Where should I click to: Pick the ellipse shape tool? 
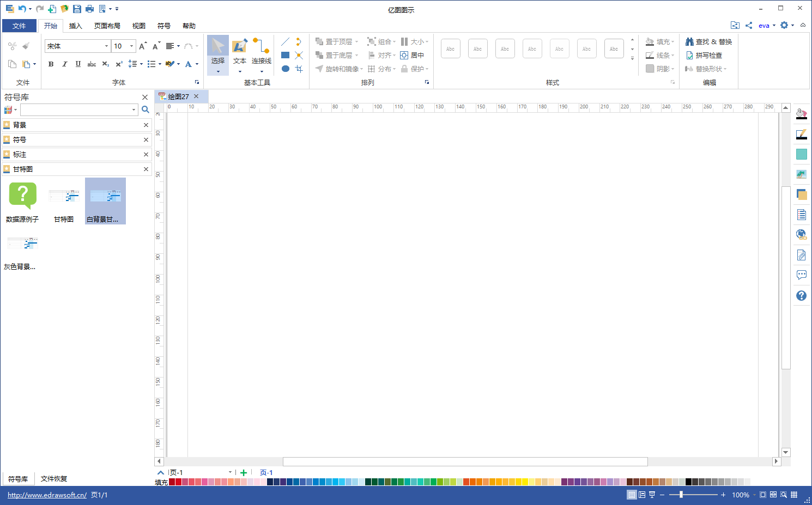[285, 69]
